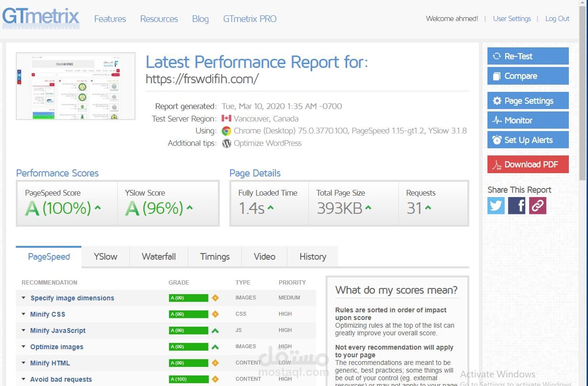
Task: Share the report on Facebook
Action: tap(517, 206)
